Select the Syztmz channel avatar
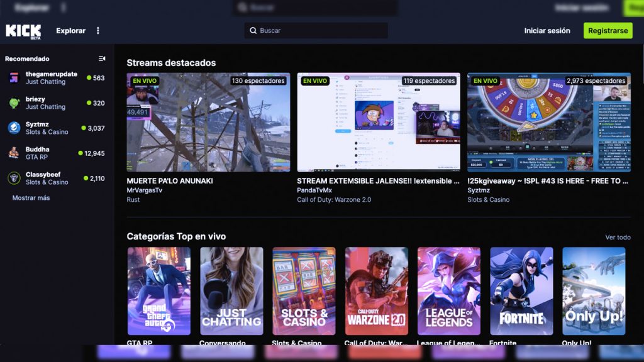 (14, 128)
